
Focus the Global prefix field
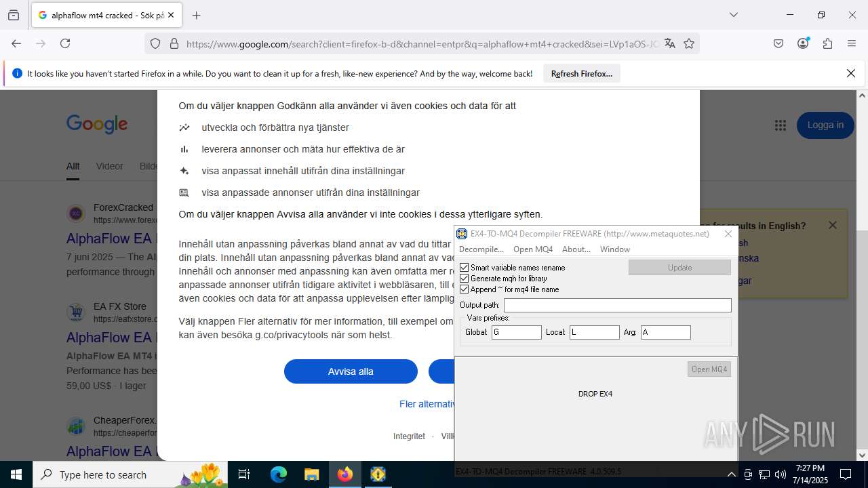click(517, 332)
